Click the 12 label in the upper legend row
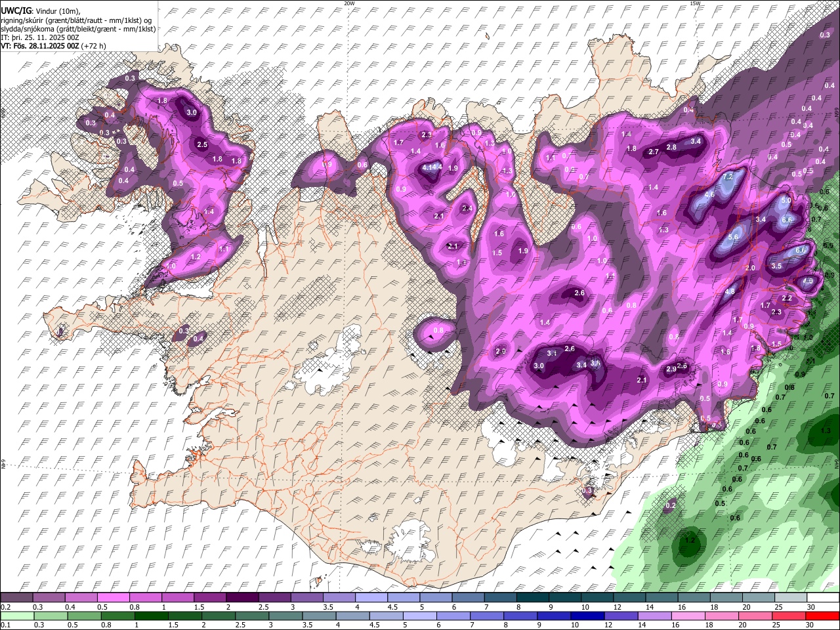840x630 pixels. click(617, 607)
